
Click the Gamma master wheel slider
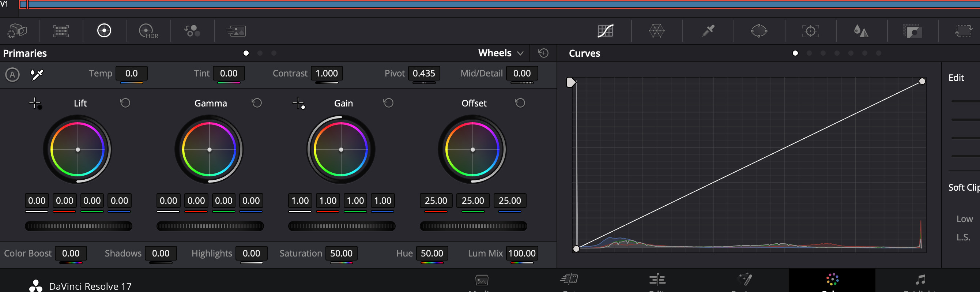click(210, 226)
